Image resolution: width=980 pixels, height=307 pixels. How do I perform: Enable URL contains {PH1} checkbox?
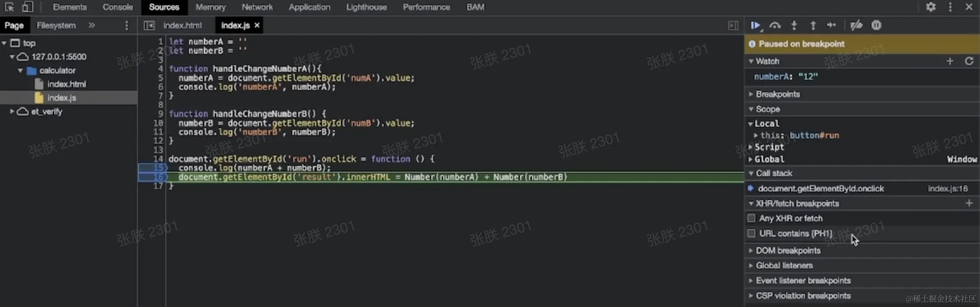(751, 233)
